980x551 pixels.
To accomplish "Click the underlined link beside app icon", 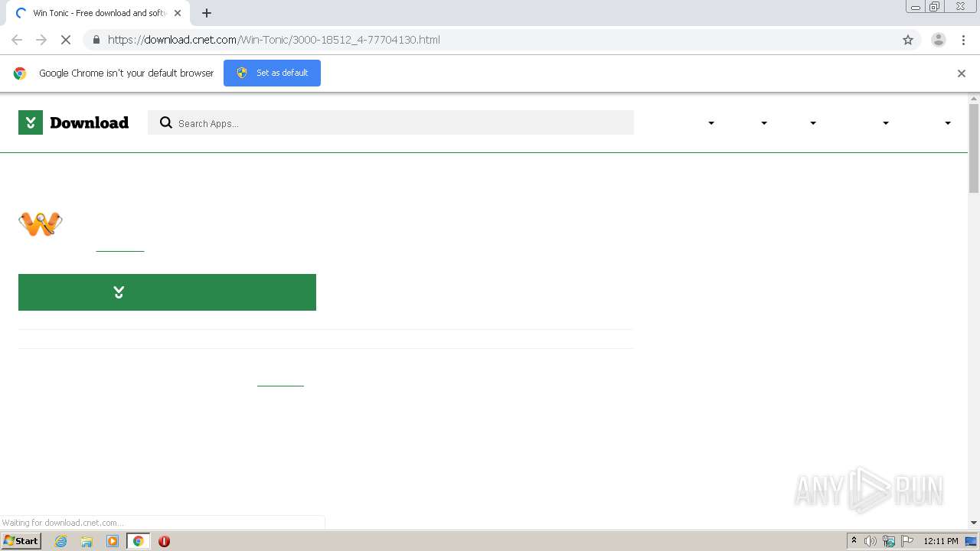I will point(120,249).
